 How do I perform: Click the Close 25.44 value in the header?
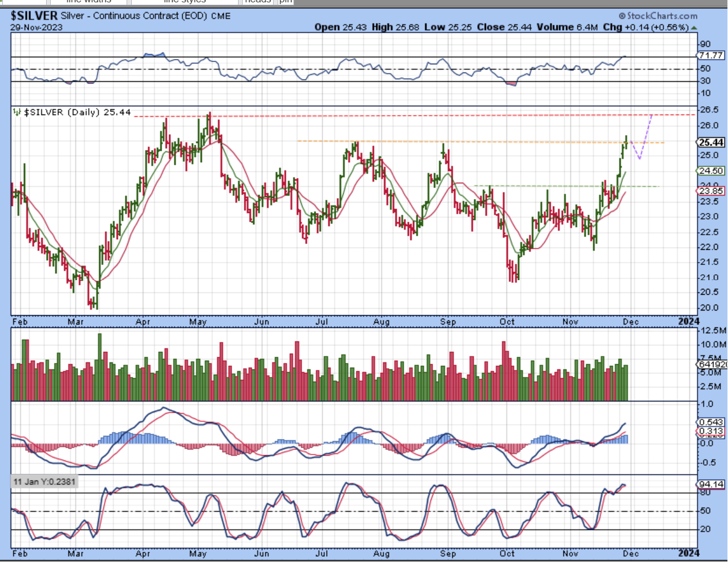504,27
